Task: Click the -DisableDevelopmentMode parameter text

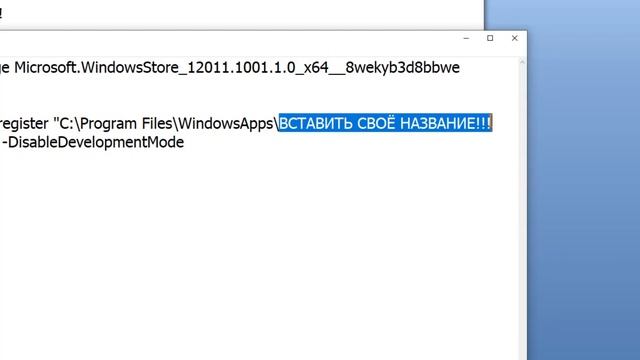Action: coord(93,142)
